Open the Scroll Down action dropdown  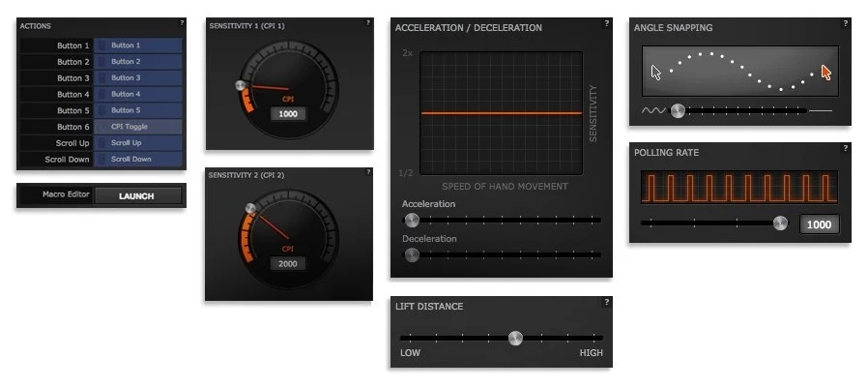pos(138,159)
